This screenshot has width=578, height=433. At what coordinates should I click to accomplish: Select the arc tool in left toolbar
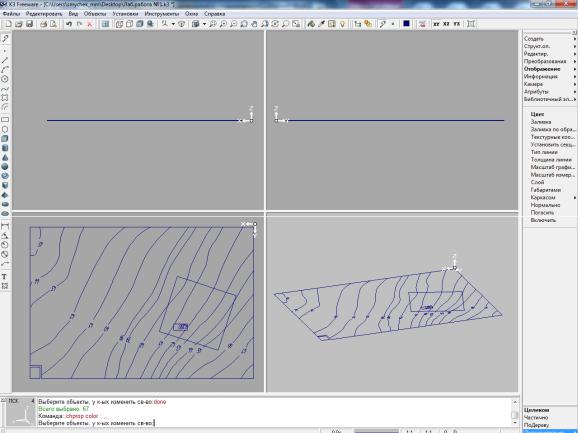[x=5, y=70]
